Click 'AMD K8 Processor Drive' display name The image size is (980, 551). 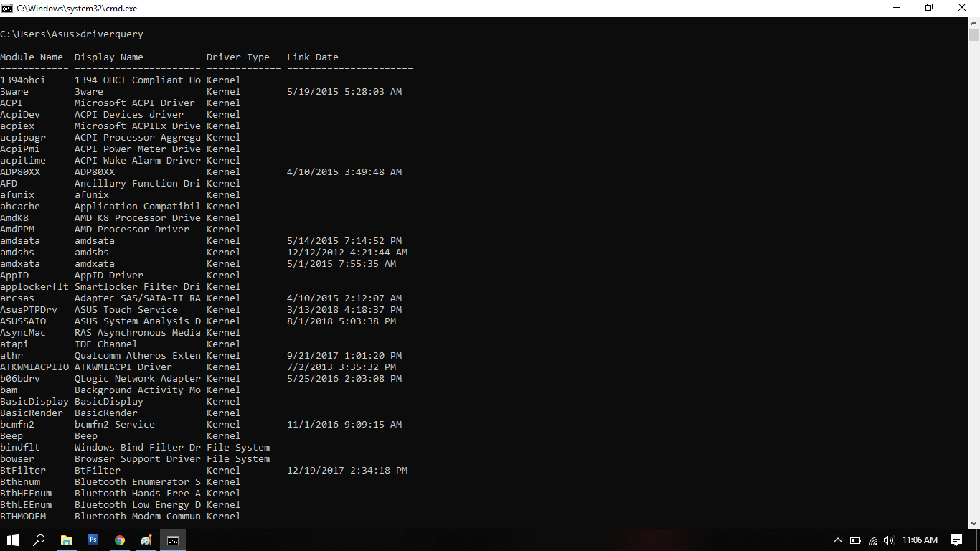[138, 218]
